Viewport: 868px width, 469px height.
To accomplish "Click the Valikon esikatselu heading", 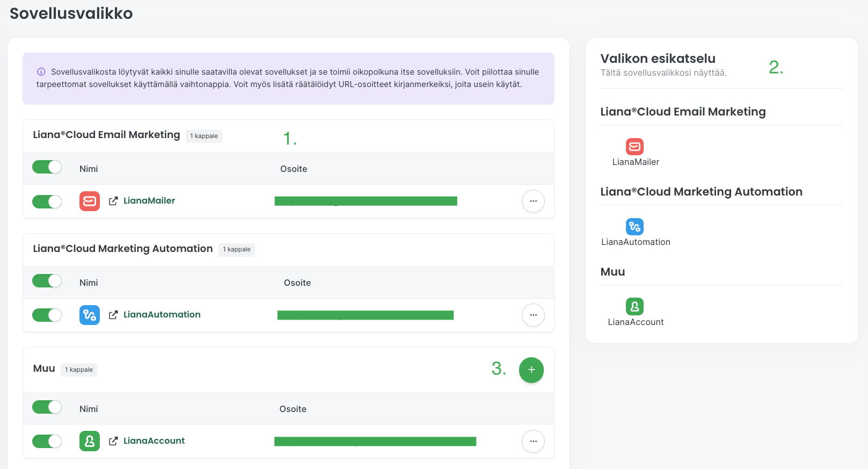I will point(658,59).
